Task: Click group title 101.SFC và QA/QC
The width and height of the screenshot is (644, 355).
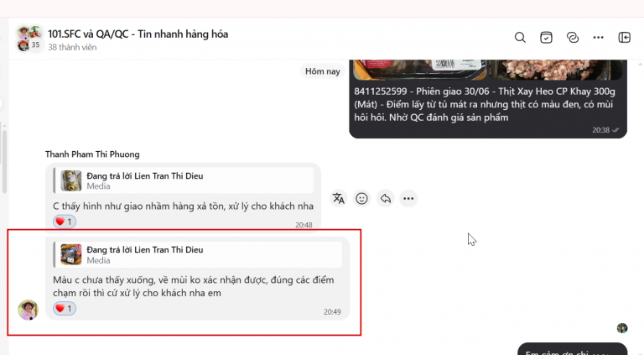Action: 138,34
